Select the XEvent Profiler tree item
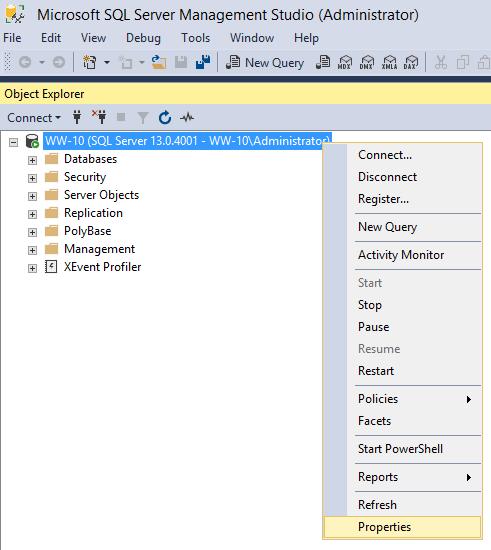This screenshot has width=491, height=550. 102,267
